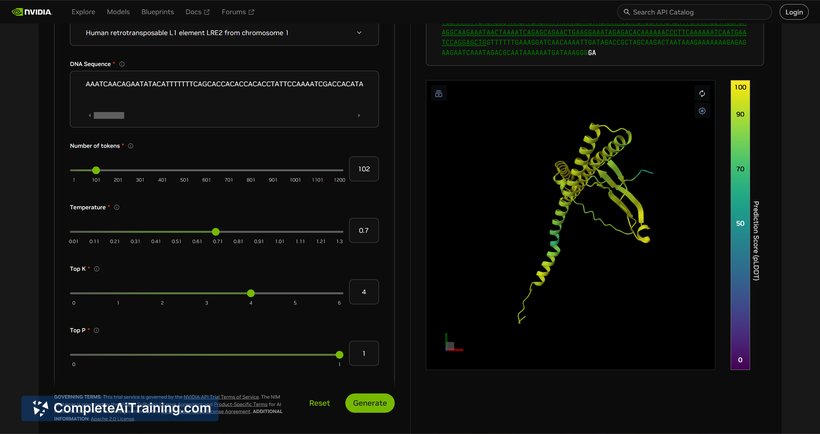This screenshot has width=820, height=434.
Task: Click the left scroll arrow in DNA Sequence box
Action: click(x=90, y=116)
